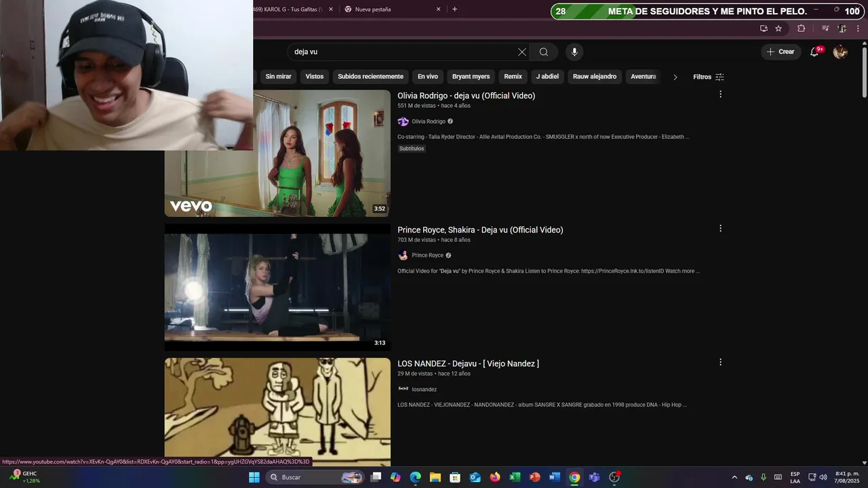The width and height of the screenshot is (868, 488).
Task: Click the magnifier search button on YouTube
Action: tap(544, 52)
